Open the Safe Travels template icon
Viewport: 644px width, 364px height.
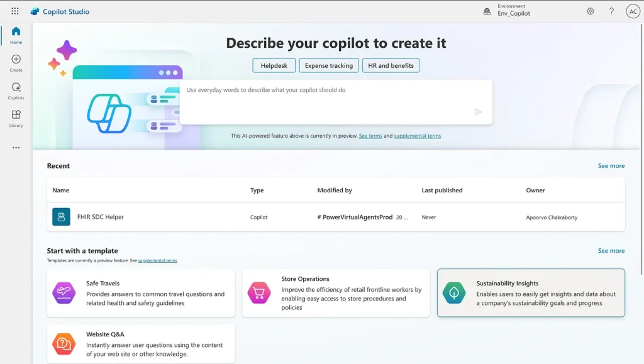point(64,292)
